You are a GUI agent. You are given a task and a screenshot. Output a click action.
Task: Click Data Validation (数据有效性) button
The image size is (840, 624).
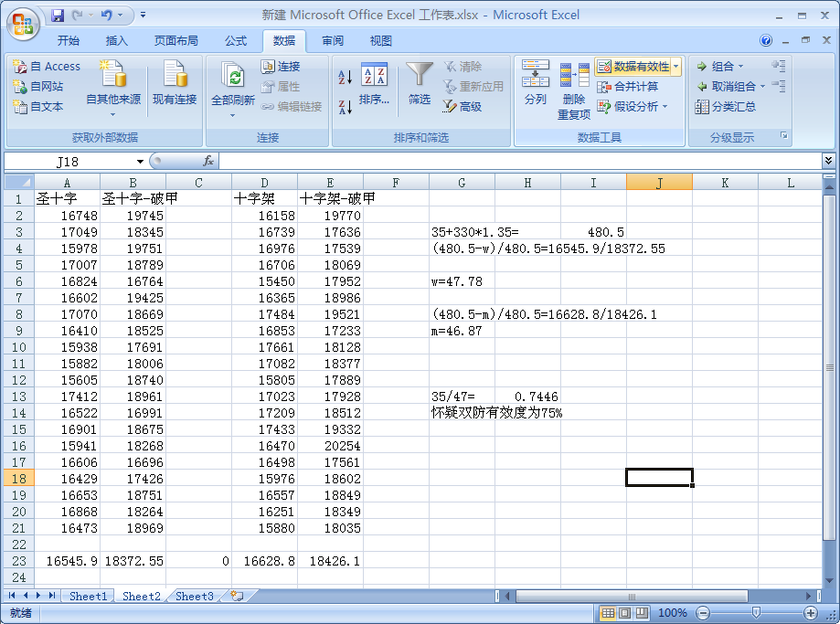633,67
